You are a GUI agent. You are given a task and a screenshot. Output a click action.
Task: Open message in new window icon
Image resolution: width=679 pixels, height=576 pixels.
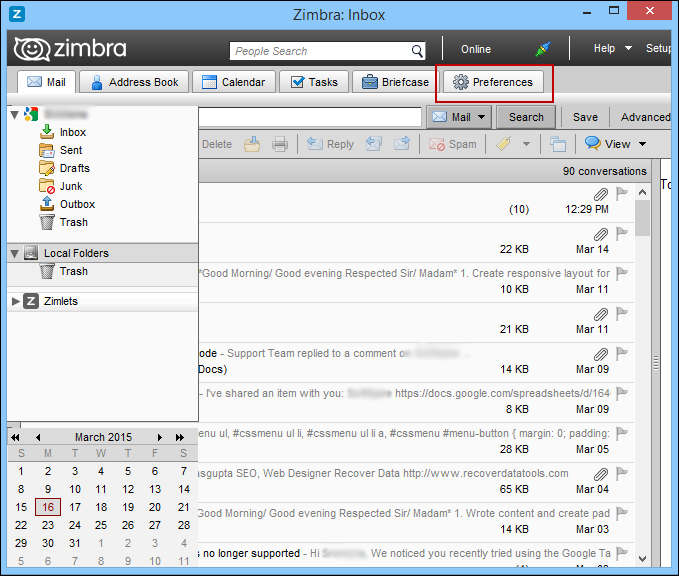click(x=557, y=144)
